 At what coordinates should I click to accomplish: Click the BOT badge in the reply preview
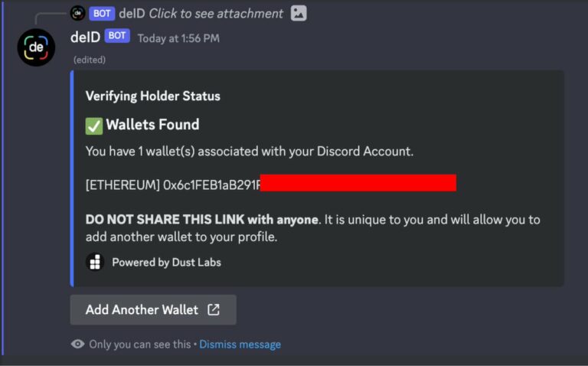(102, 14)
